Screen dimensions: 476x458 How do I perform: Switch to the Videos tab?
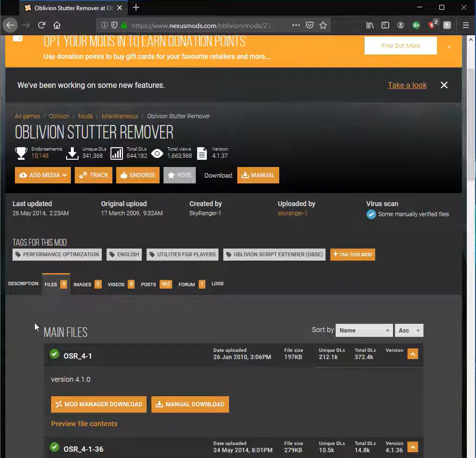pyautogui.click(x=121, y=284)
